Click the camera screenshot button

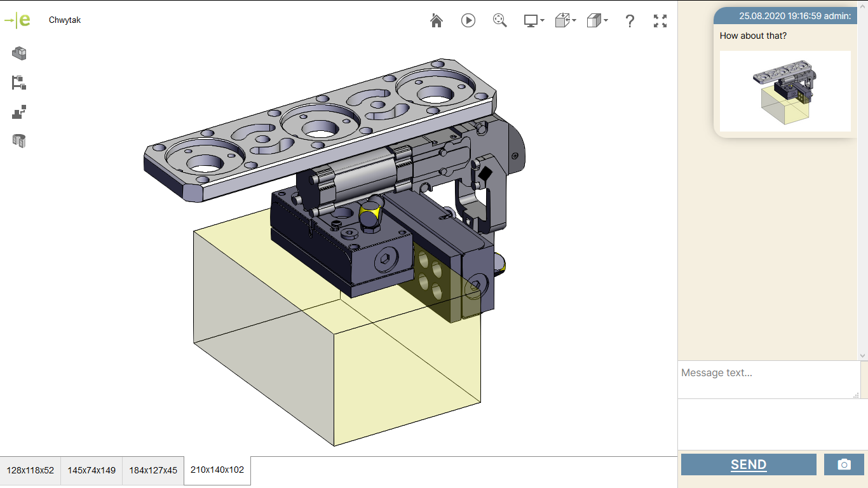[x=844, y=464]
